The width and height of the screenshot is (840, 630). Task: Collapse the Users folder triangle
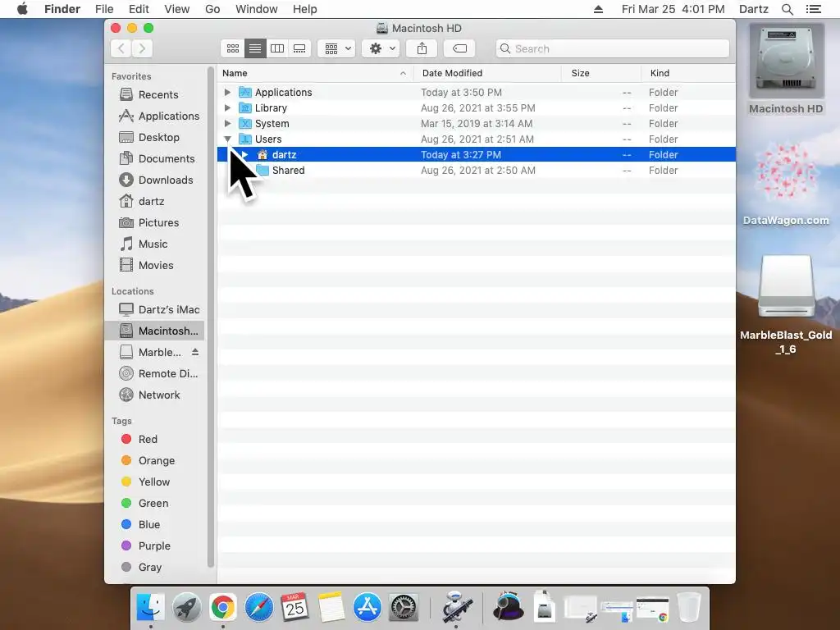tap(228, 139)
